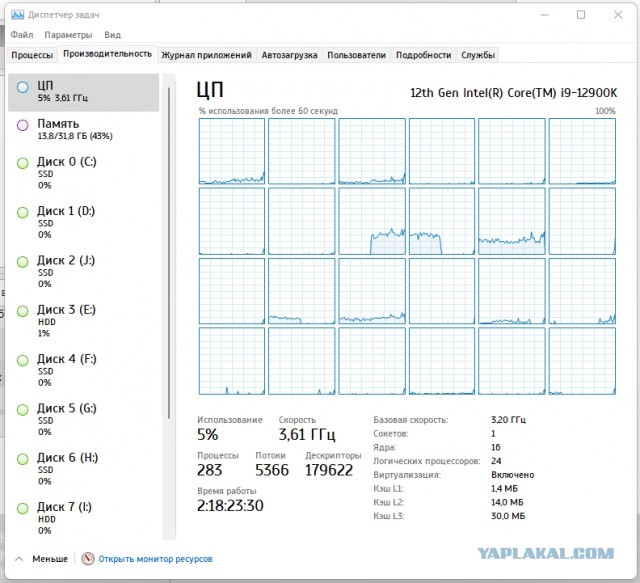
Task: Open the Вид menu
Action: pyautogui.click(x=112, y=35)
